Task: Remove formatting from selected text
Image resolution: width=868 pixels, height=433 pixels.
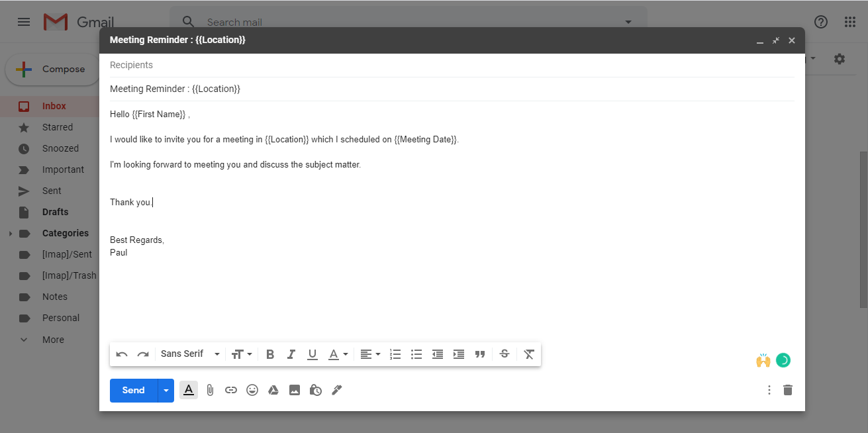Action: (x=529, y=354)
